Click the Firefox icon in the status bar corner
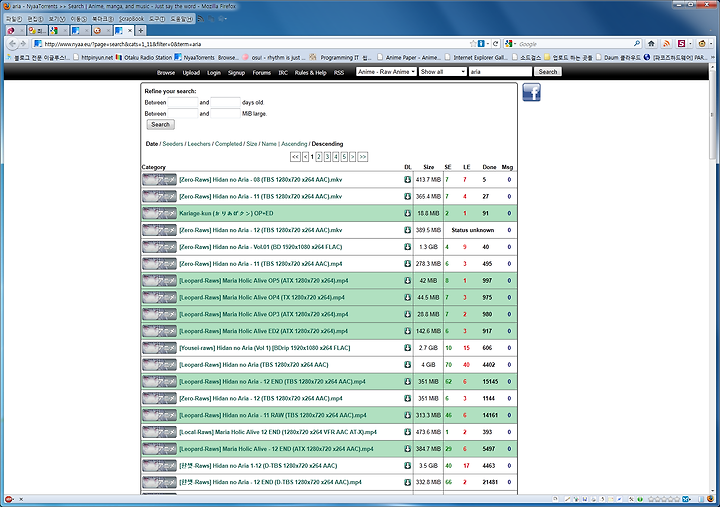 [x=711, y=499]
